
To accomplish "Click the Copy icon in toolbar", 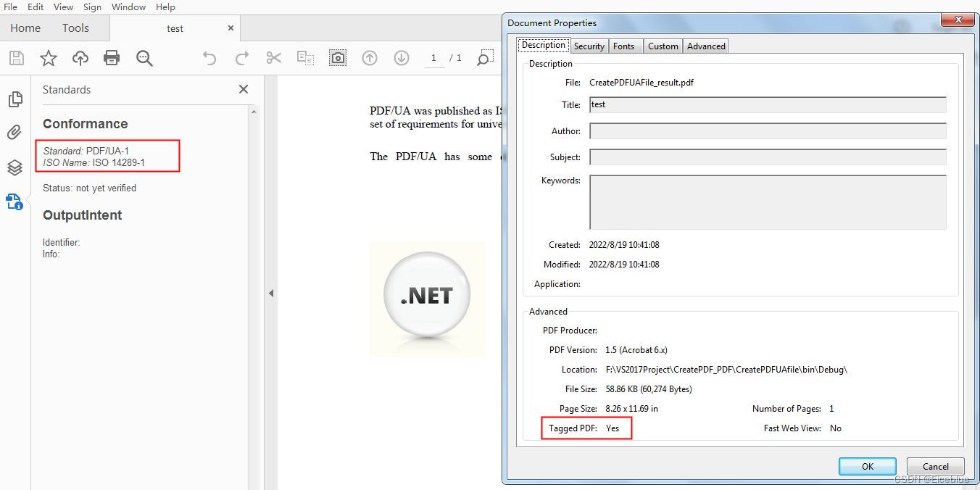I will pos(306,58).
